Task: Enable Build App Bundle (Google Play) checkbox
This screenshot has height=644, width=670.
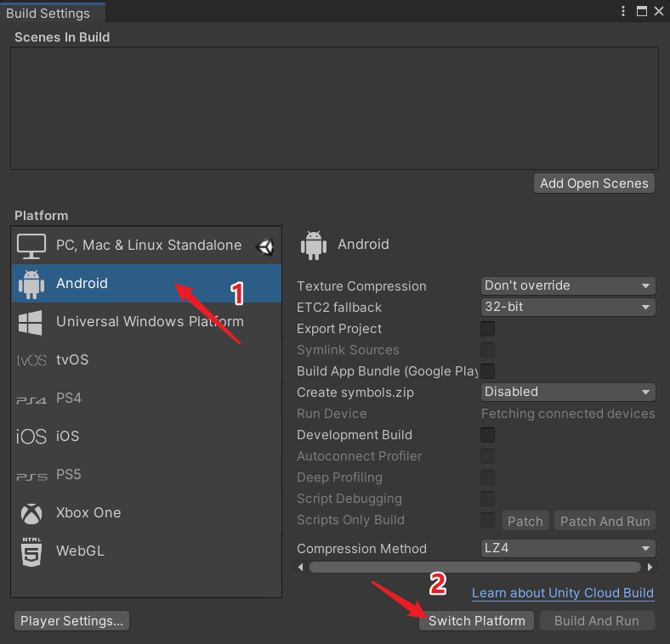Action: click(x=487, y=371)
